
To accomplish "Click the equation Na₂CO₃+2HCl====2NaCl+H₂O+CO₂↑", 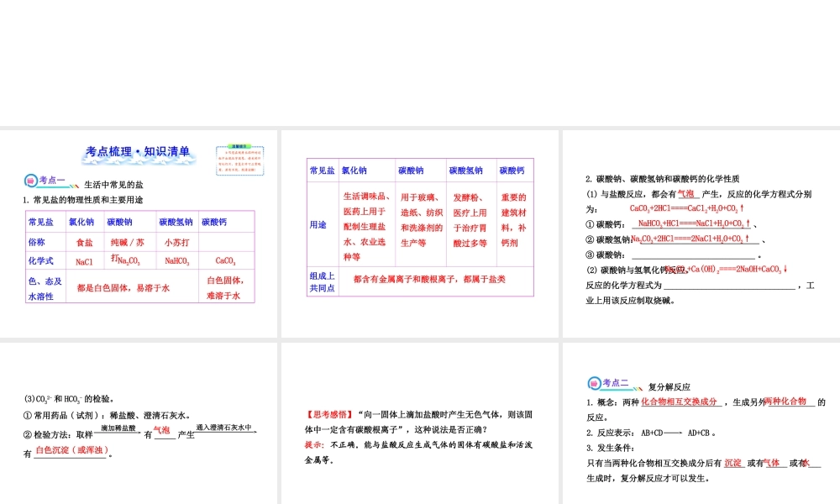I will pos(690,239).
